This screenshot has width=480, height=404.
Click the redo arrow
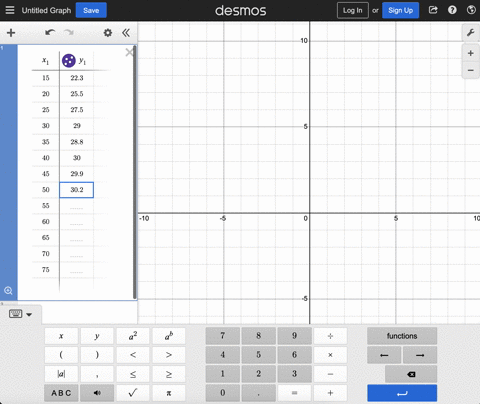69,33
